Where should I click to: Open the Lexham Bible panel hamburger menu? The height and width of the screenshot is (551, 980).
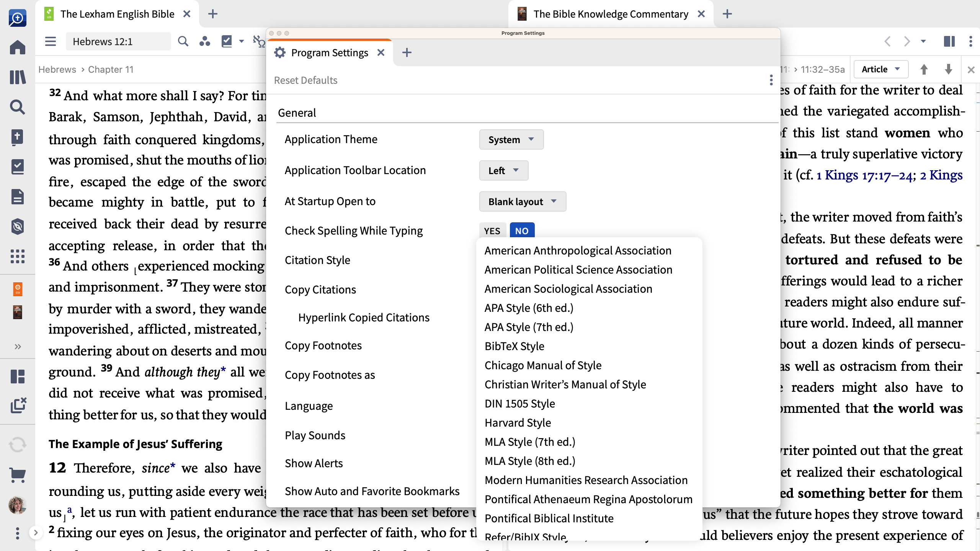click(x=51, y=41)
